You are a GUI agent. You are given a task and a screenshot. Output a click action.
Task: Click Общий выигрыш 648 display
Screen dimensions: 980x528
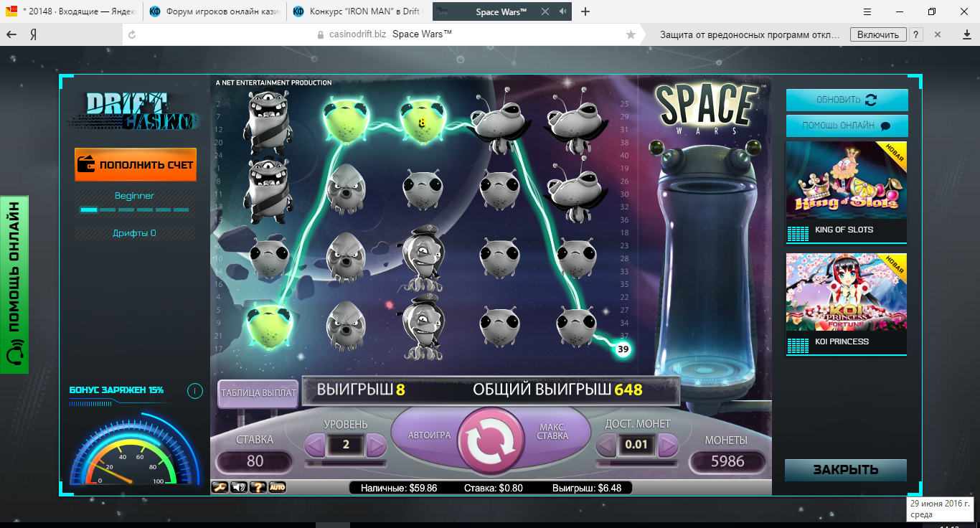[x=557, y=390]
